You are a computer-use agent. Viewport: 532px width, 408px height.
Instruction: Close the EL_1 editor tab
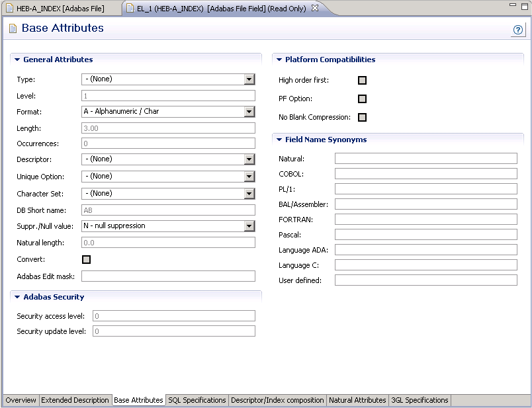(315, 9)
